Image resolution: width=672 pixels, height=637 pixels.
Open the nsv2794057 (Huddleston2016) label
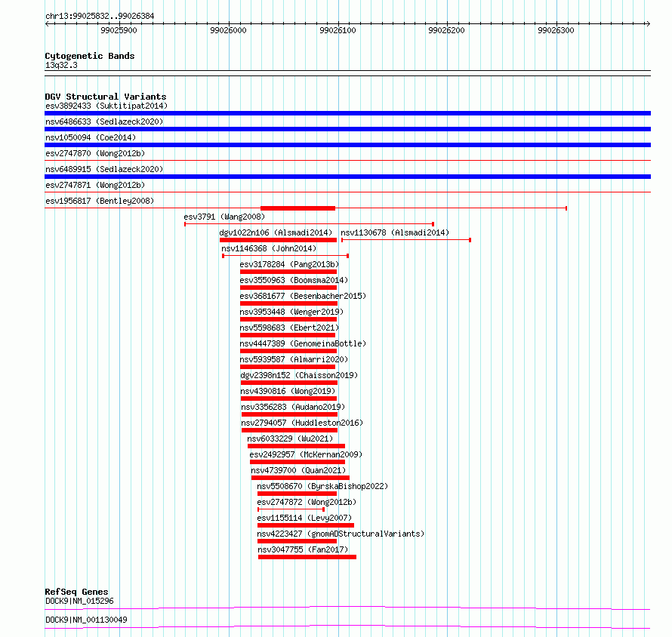pos(302,423)
